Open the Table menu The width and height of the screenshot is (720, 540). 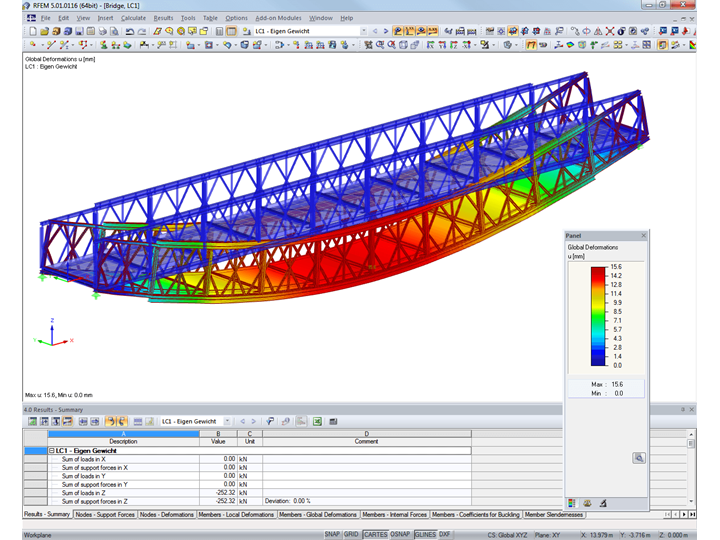coord(210,18)
